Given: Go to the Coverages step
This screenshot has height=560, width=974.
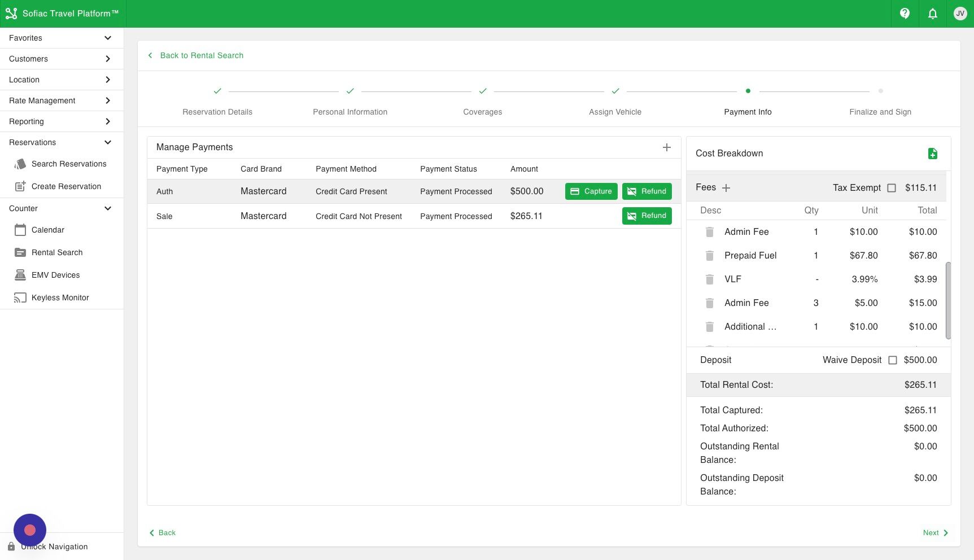Looking at the screenshot, I should 482,112.
